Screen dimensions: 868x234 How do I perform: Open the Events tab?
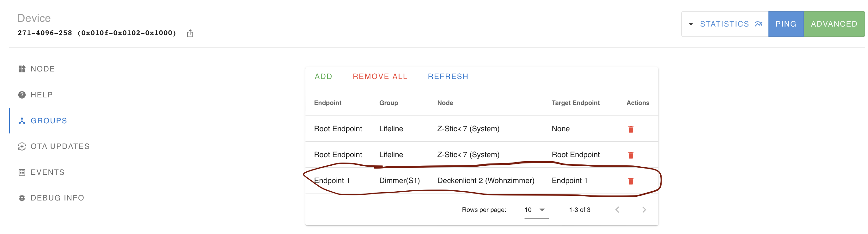[47, 172]
